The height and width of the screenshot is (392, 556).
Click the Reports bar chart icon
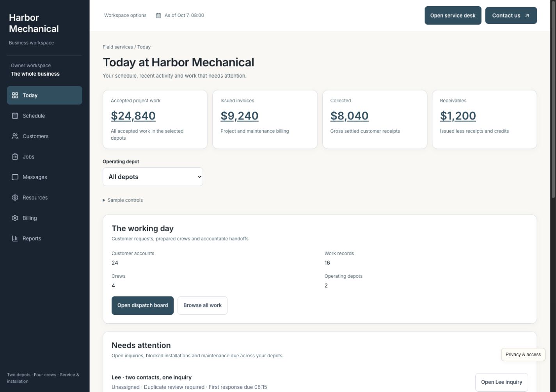pos(15,238)
